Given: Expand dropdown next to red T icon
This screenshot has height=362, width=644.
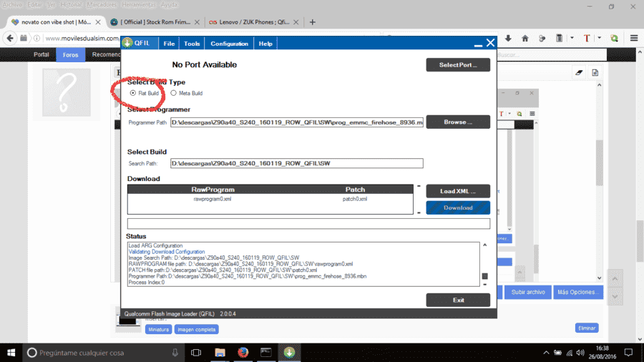Looking at the screenshot, I should 599,38.
